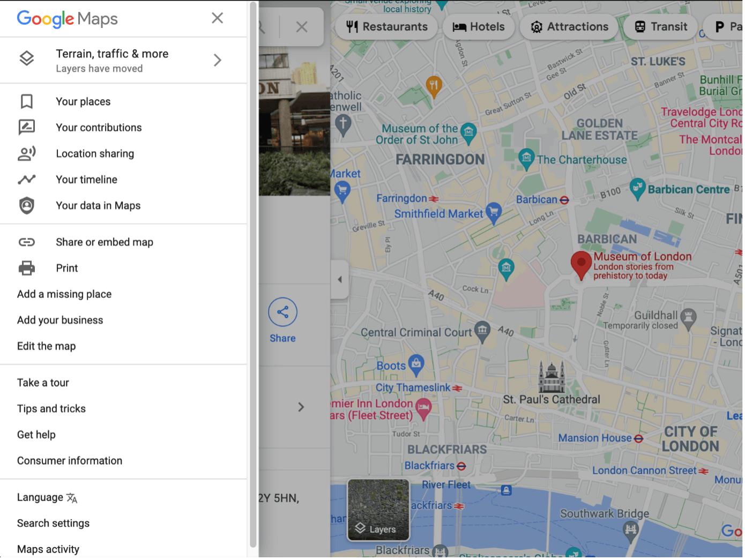Open Your timeline from the sidebar
The width and height of the screenshot is (745, 560).
click(x=86, y=180)
